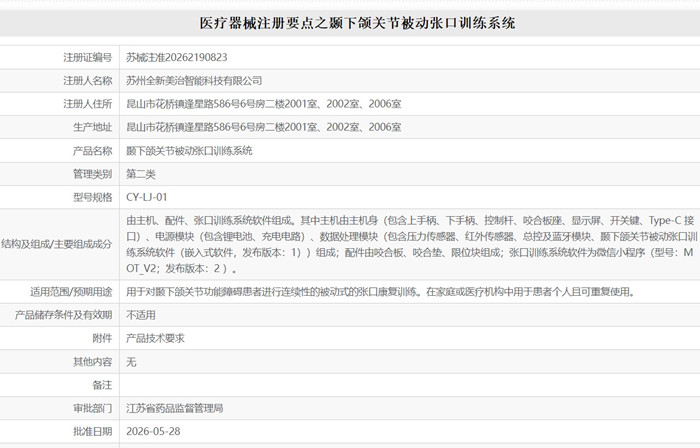
Task: Click the structure description starting 由主机、配件
Action: (x=411, y=245)
